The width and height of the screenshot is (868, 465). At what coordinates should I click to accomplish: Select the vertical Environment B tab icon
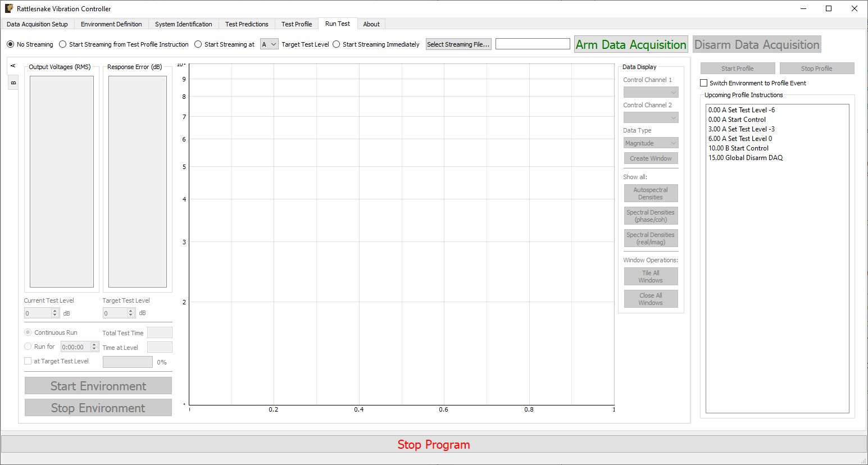click(x=13, y=82)
